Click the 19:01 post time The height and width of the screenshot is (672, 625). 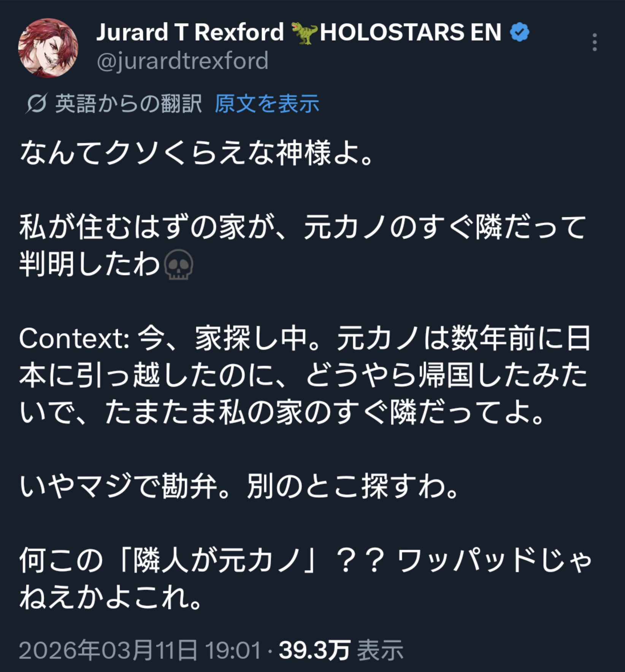tap(233, 650)
